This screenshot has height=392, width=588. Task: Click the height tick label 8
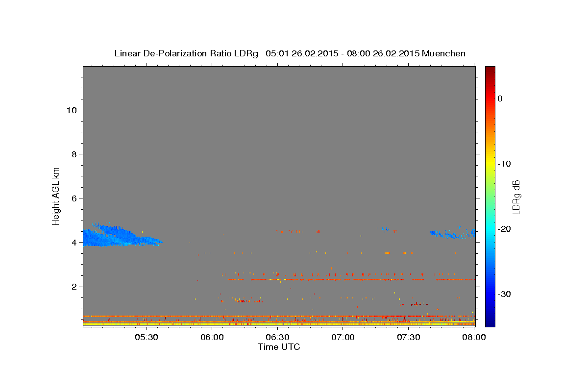click(x=73, y=154)
